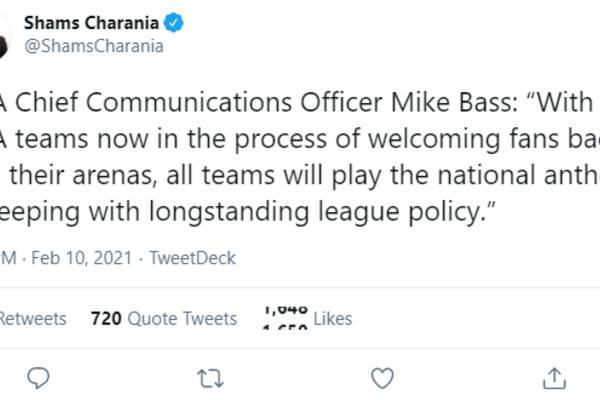Retweet this tweet using the arrows icon
600x400 pixels.
pos(210,378)
